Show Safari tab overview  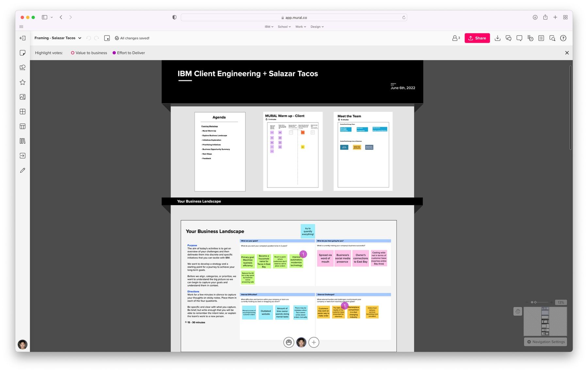pyautogui.click(x=565, y=17)
